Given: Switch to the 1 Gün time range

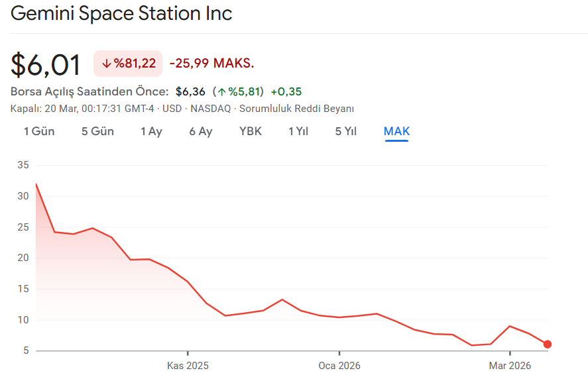Looking at the screenshot, I should click(39, 131).
